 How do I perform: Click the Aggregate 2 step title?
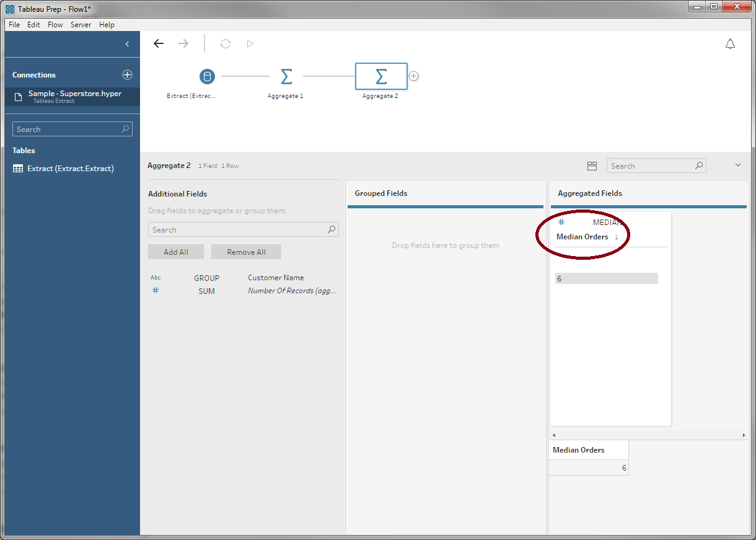point(169,166)
